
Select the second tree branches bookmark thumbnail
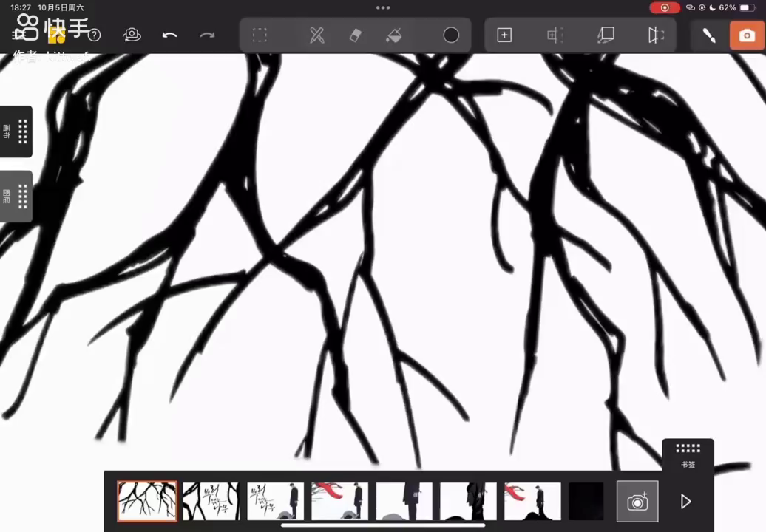tap(211, 502)
